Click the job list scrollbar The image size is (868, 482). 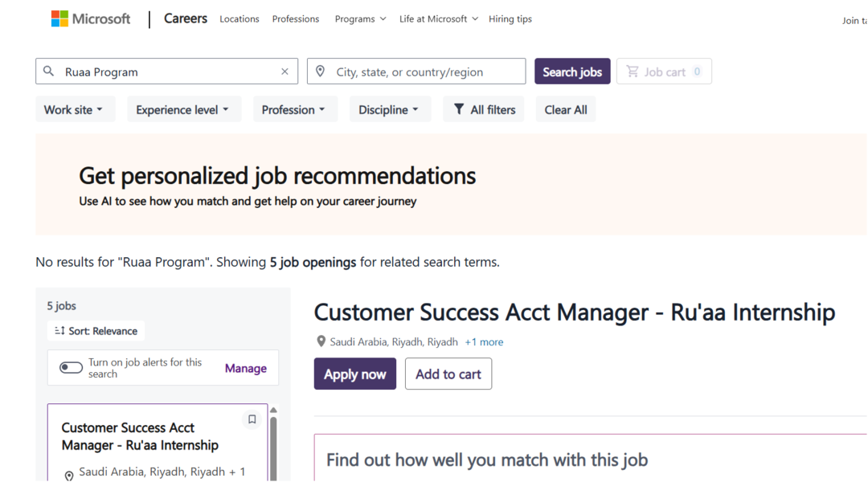[273, 448]
